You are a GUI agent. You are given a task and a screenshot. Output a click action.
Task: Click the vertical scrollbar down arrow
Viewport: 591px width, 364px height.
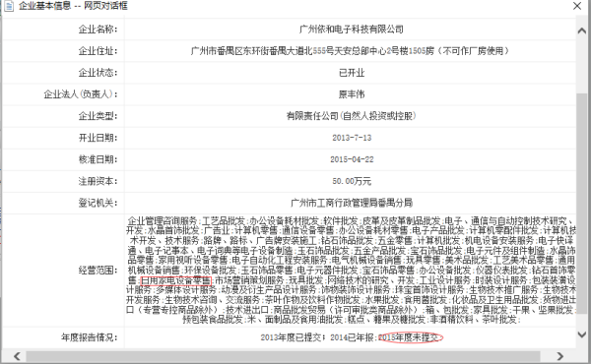click(x=582, y=334)
